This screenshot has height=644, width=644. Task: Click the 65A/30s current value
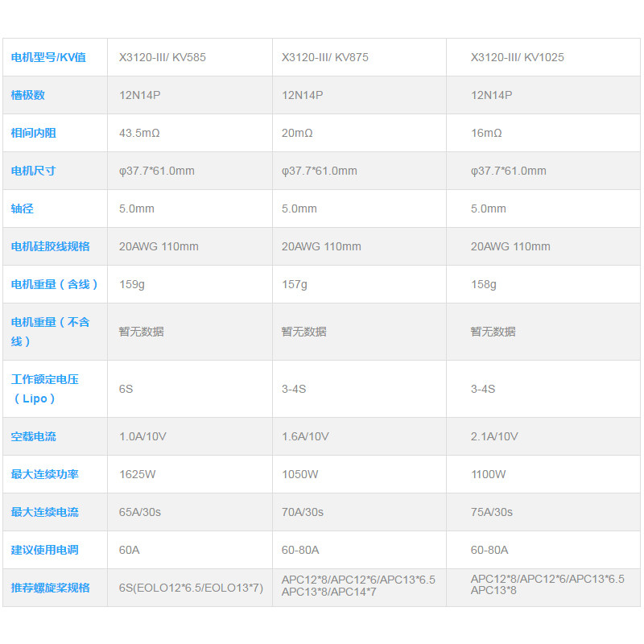point(139,512)
